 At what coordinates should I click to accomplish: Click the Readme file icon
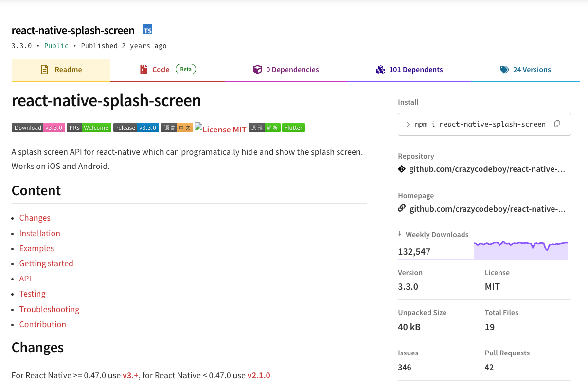point(45,70)
